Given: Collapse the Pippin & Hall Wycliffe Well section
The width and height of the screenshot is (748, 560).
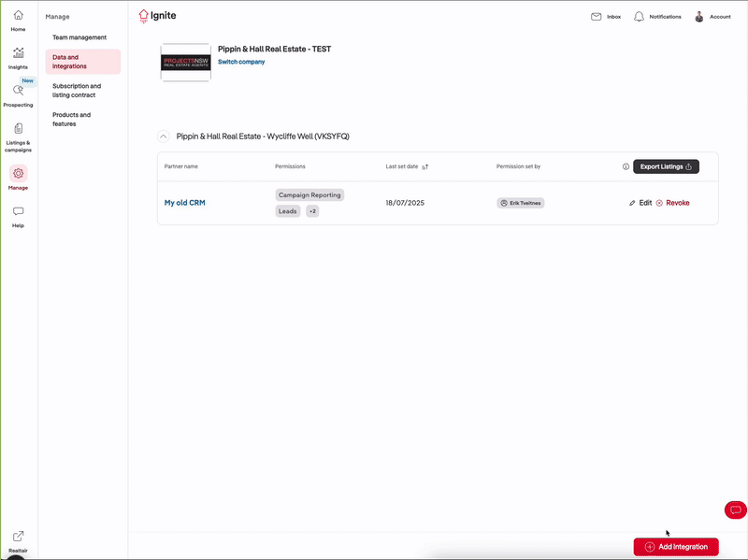Looking at the screenshot, I should (x=164, y=136).
